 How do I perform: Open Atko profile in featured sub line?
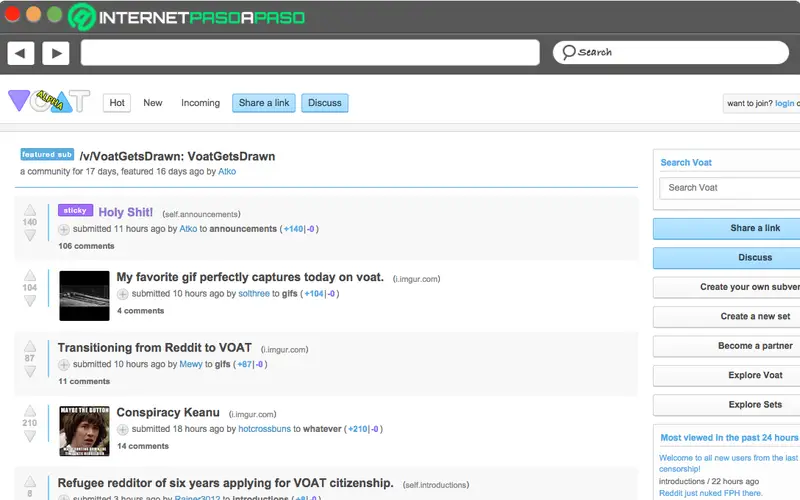[227, 171]
